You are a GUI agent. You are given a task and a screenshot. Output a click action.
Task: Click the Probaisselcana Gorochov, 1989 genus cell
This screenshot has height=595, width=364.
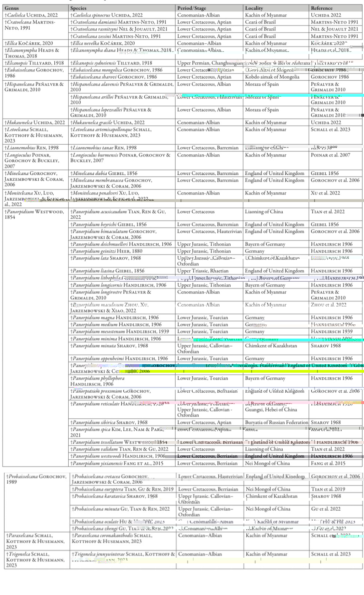coord(36,479)
